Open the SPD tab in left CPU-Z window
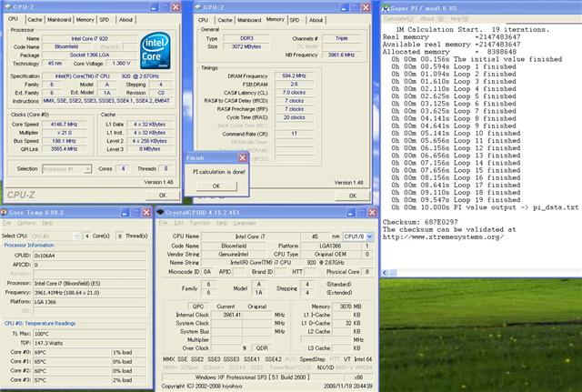This screenshot has width=582, height=392. [x=105, y=20]
